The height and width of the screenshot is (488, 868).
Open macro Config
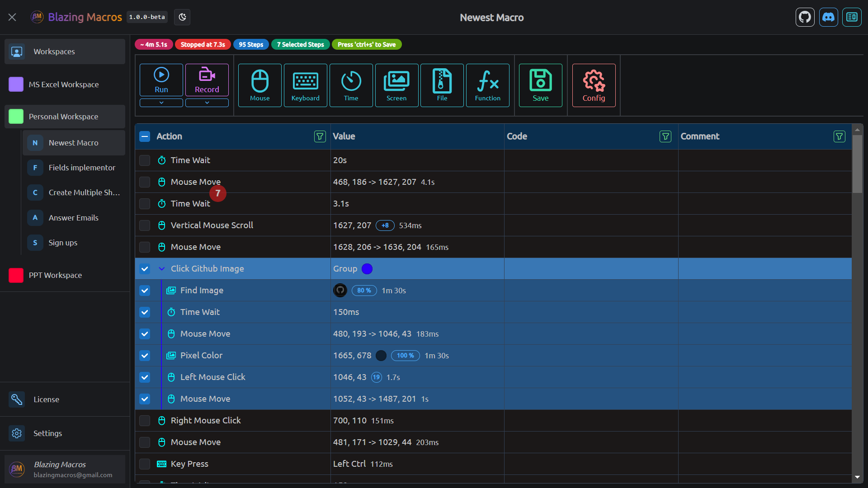coord(594,85)
